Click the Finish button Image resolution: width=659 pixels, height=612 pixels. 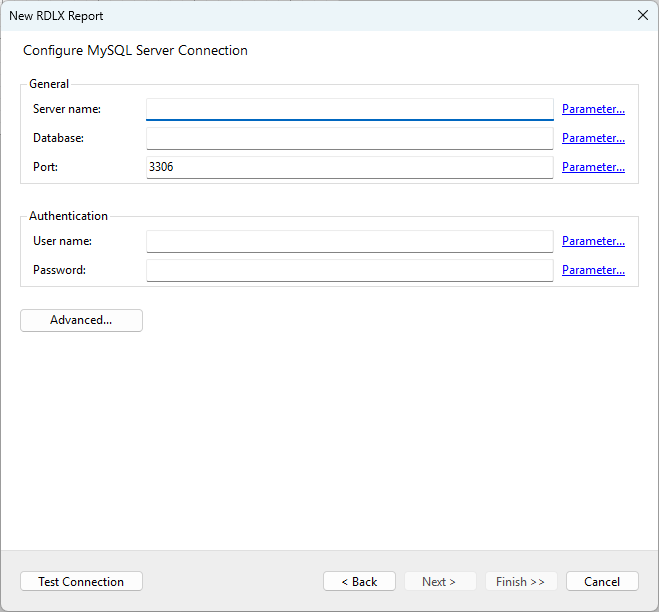(x=521, y=581)
